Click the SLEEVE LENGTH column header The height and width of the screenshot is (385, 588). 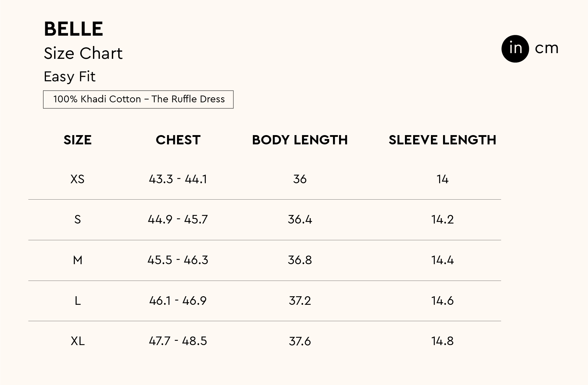click(442, 140)
